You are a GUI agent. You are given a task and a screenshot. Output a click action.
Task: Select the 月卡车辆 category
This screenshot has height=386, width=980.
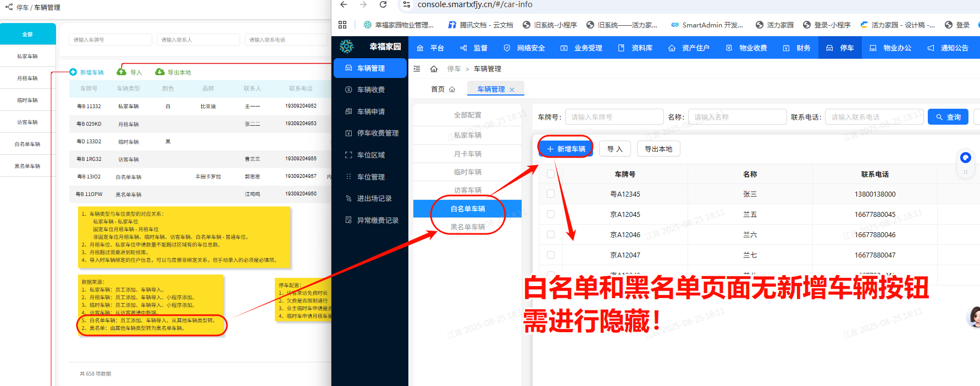(467, 154)
